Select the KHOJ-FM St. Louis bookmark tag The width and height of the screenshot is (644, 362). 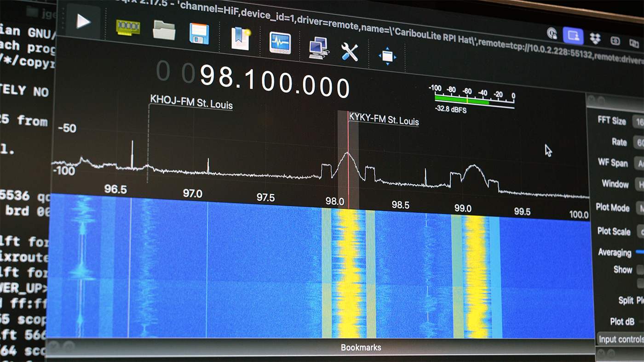[191, 102]
